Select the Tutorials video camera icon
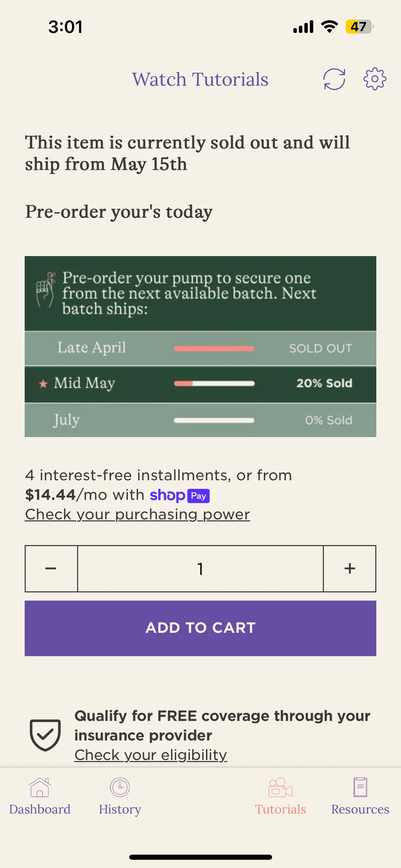This screenshot has width=401, height=868. (280, 787)
